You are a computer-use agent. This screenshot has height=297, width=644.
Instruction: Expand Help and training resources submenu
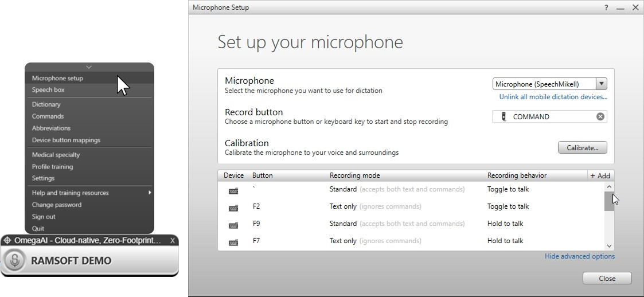coord(89,193)
